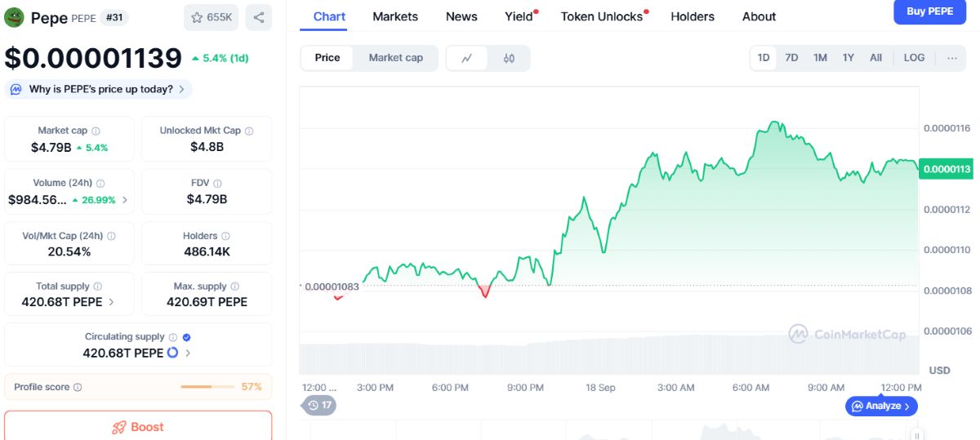Expand Volume (24h) details chevron
This screenshot has width=980, height=440.
pos(125,200)
